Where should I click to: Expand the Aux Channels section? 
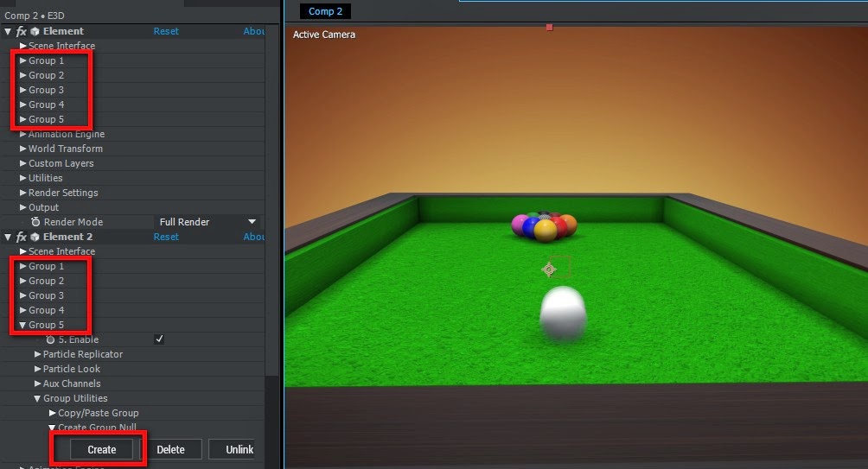tap(38, 383)
